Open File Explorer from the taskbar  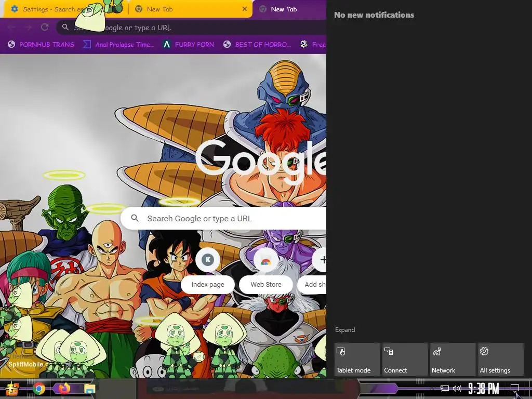[x=89, y=389]
